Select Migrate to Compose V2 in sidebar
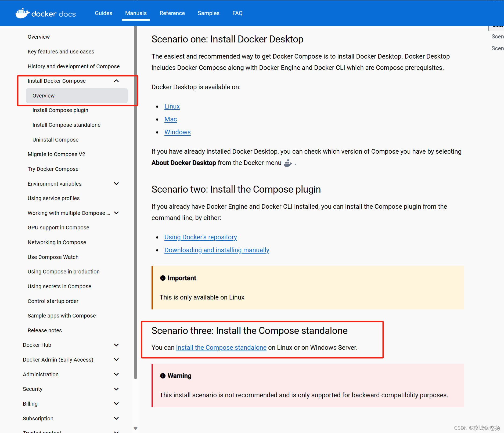Viewport: 504px width, 433px height. tap(56, 154)
